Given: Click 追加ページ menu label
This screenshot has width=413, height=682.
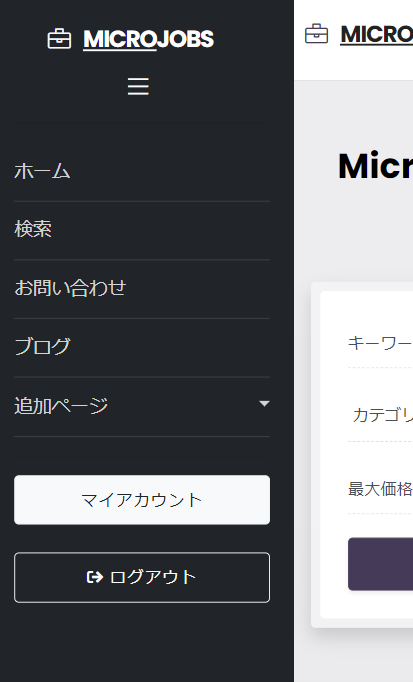Looking at the screenshot, I should tap(61, 405).
